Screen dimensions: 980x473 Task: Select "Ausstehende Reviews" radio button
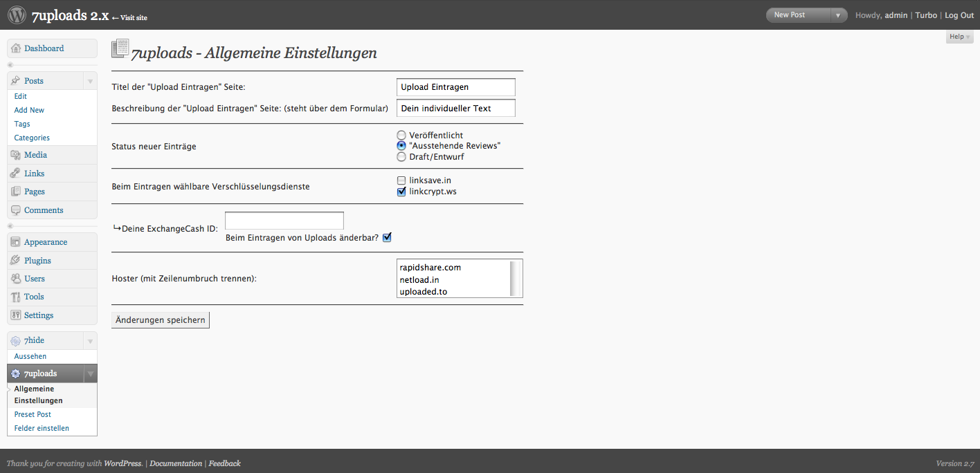(401, 146)
